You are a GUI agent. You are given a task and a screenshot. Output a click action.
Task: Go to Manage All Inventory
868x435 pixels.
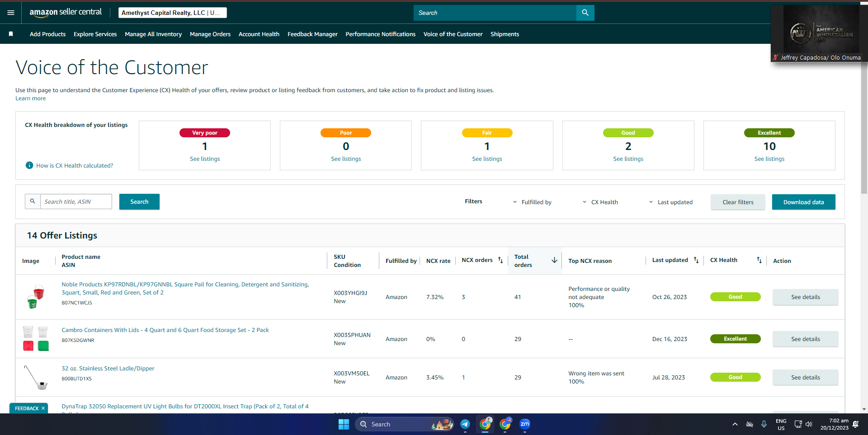tap(153, 34)
